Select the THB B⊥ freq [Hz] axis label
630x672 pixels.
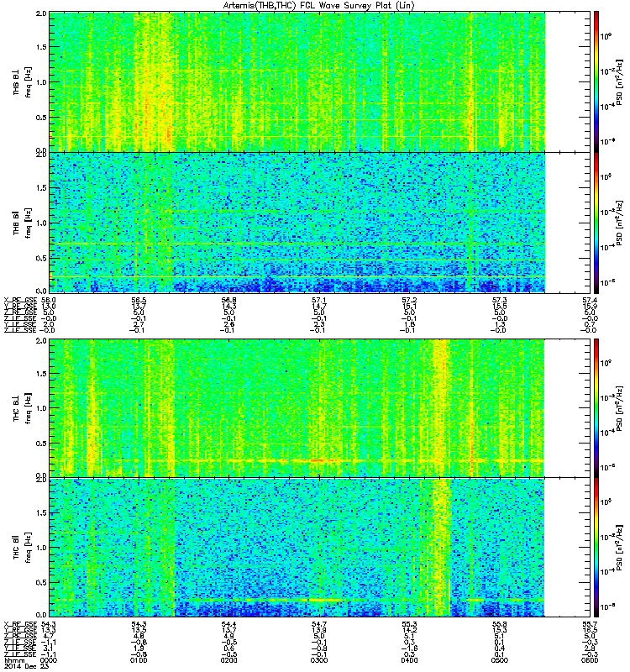point(23,81)
